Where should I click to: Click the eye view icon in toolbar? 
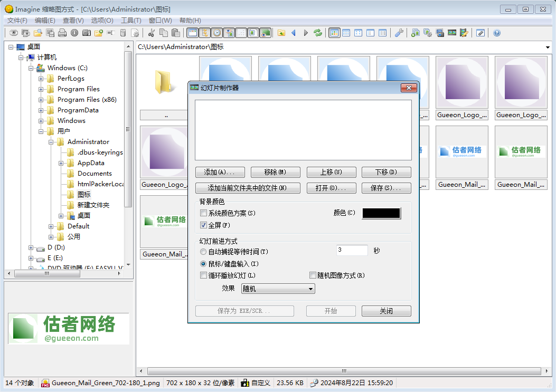[x=14, y=33]
